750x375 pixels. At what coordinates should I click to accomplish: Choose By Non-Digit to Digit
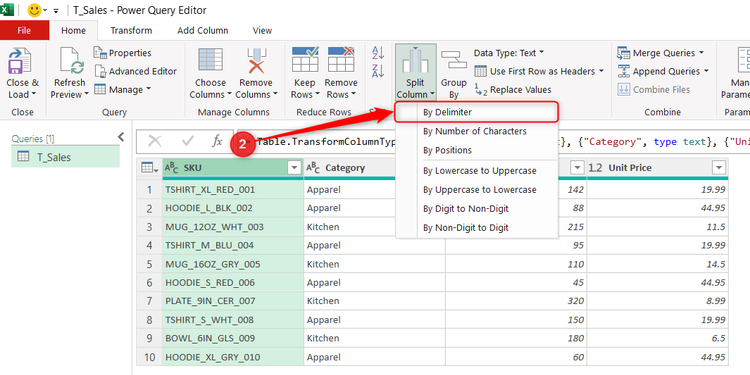(x=476, y=228)
